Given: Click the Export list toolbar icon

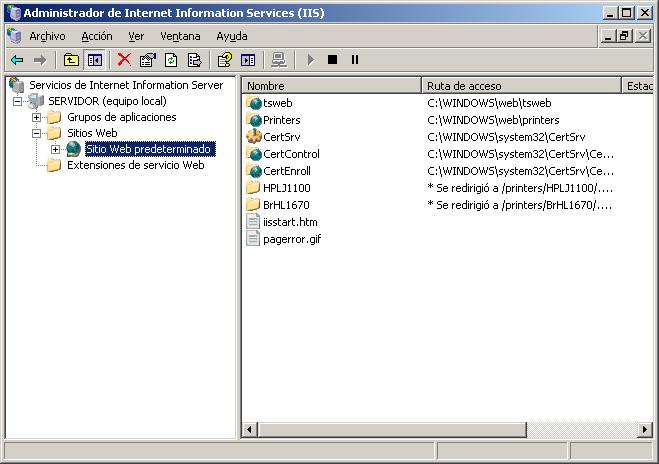Looking at the screenshot, I should tap(194, 60).
